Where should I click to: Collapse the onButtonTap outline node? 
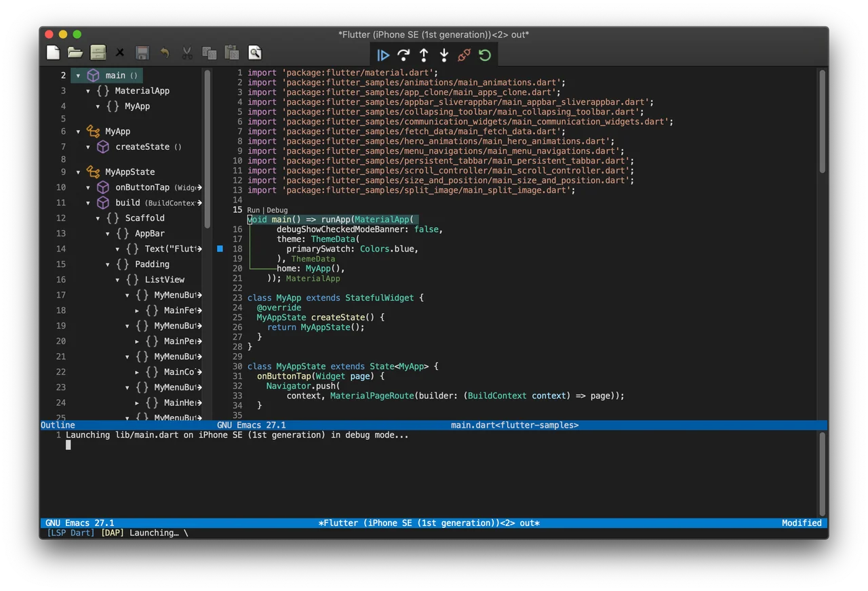(x=88, y=188)
